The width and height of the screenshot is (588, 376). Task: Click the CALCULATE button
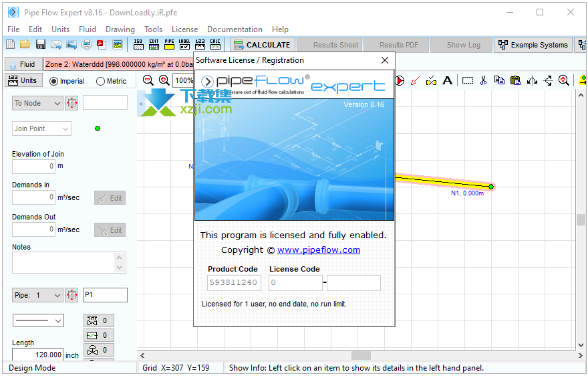pyautogui.click(x=263, y=45)
